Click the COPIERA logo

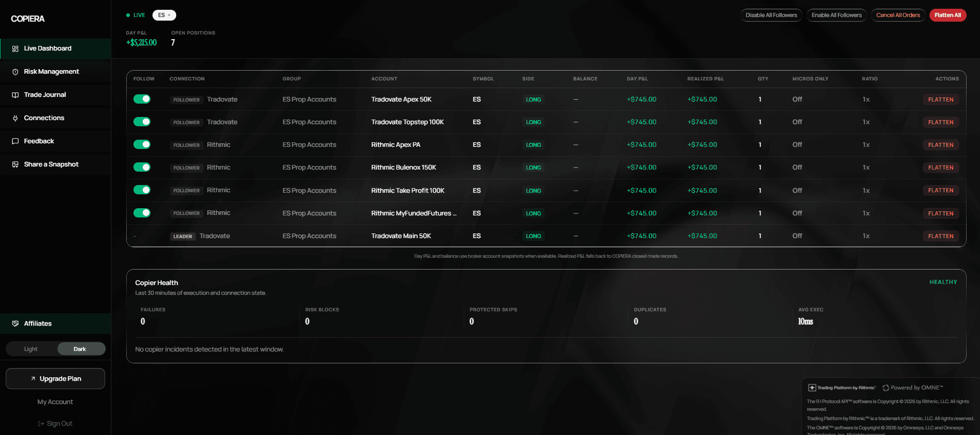pyautogui.click(x=28, y=19)
